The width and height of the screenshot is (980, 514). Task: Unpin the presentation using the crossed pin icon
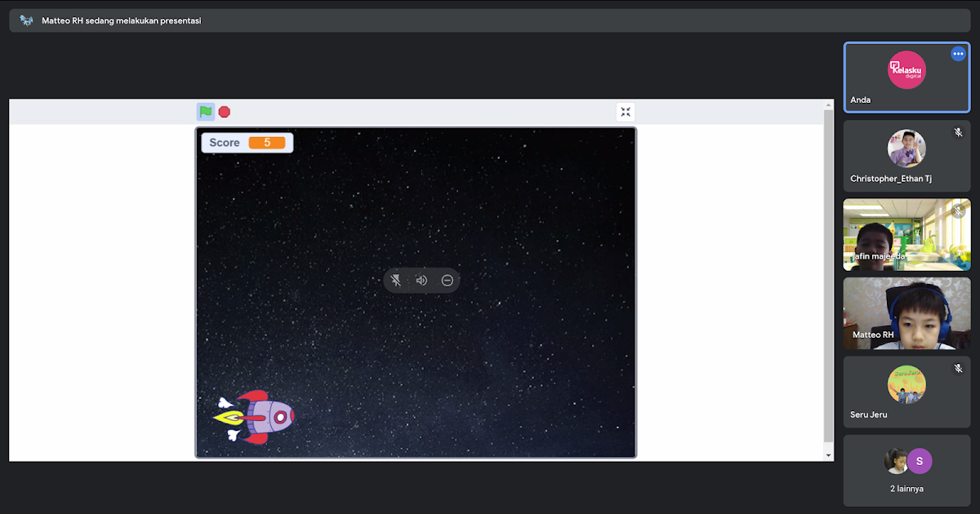(395, 280)
